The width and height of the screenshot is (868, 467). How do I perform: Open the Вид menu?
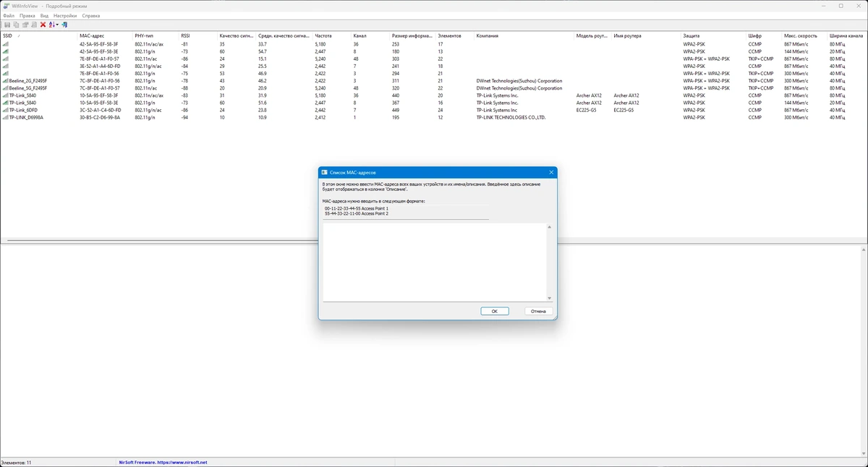[x=44, y=15]
